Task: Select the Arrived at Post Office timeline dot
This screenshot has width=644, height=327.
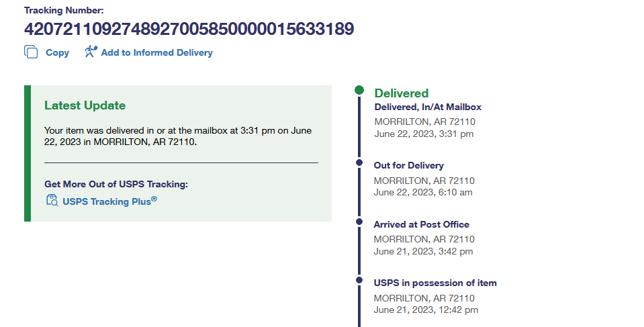Action: point(359,220)
